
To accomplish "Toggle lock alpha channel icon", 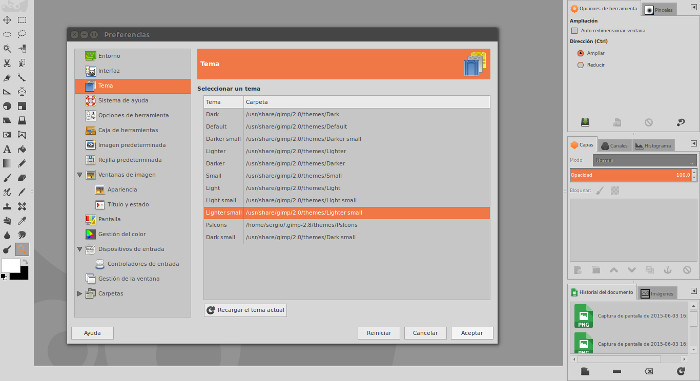I will [x=615, y=191].
